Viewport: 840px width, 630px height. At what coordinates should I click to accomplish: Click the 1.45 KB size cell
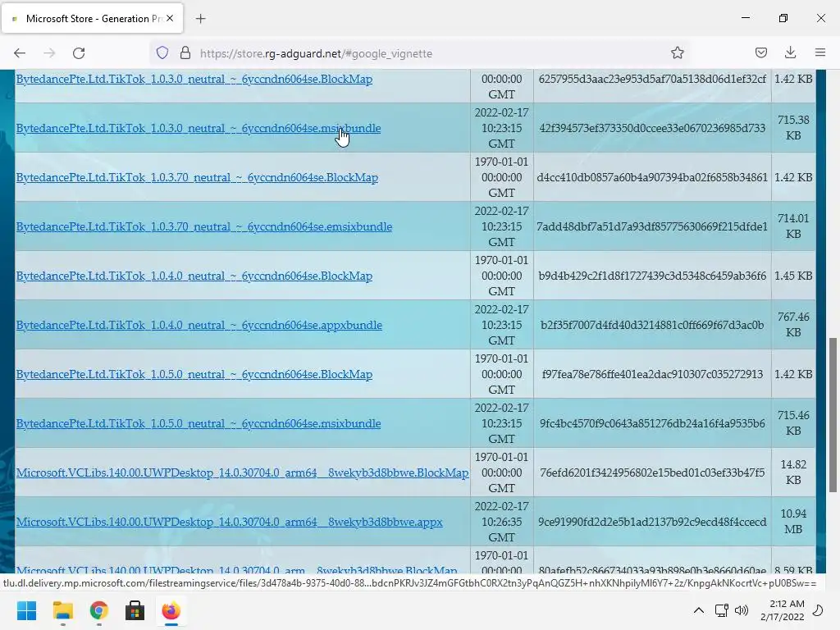793,276
